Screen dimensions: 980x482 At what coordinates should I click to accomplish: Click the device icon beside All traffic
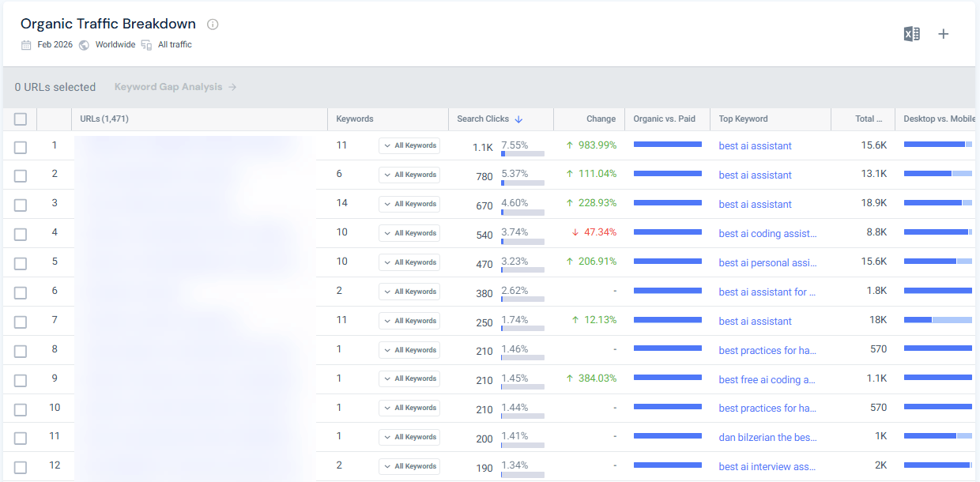146,45
